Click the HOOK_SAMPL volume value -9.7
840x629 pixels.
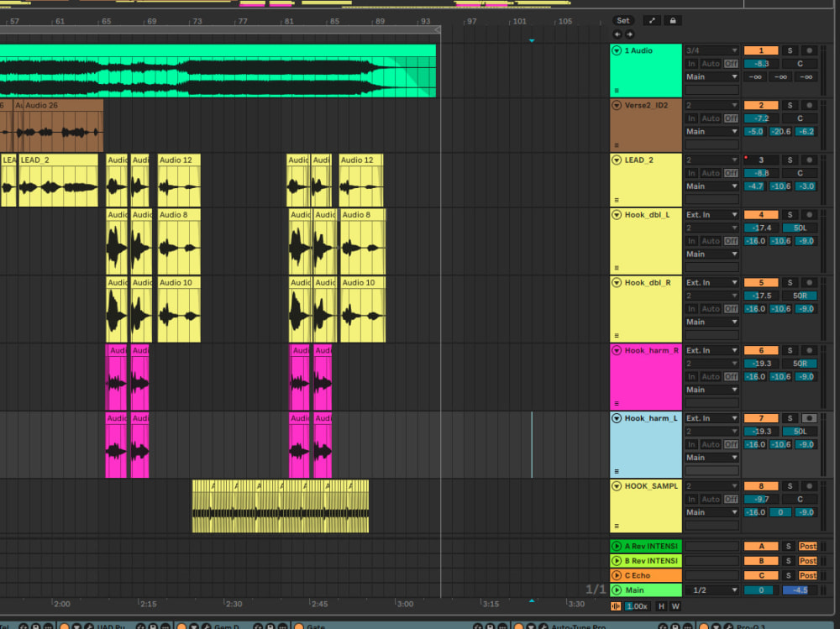point(761,500)
